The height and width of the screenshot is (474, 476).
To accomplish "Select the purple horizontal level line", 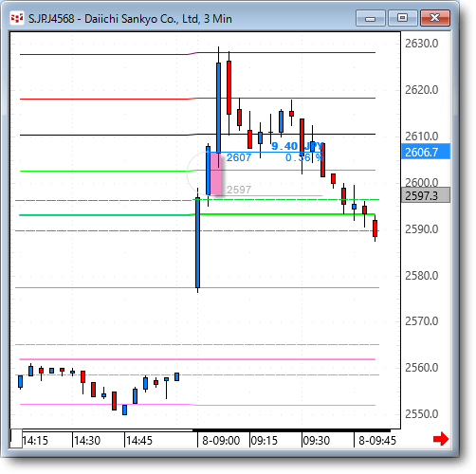I will [x=197, y=53].
